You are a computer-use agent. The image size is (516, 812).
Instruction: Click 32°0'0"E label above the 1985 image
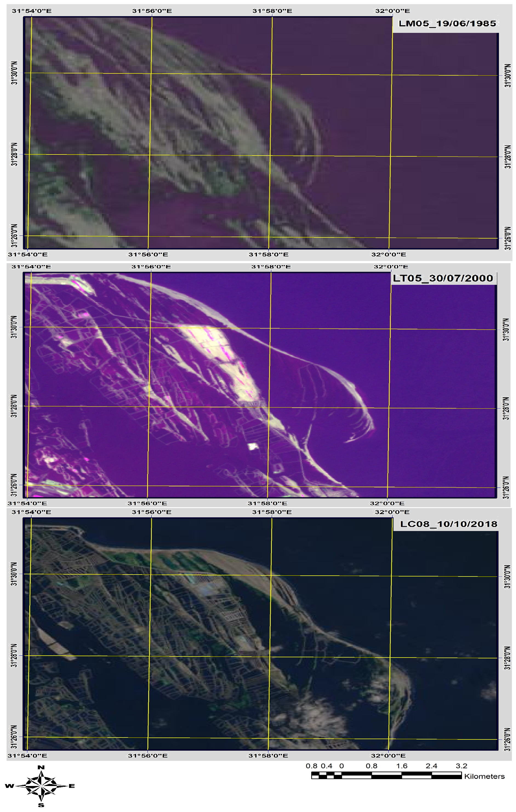tap(392, 11)
